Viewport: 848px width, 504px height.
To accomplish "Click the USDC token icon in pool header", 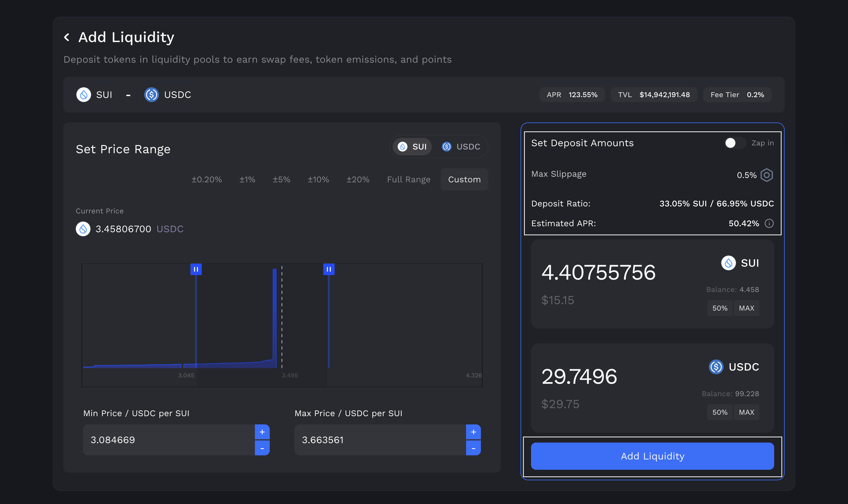I will tap(151, 95).
